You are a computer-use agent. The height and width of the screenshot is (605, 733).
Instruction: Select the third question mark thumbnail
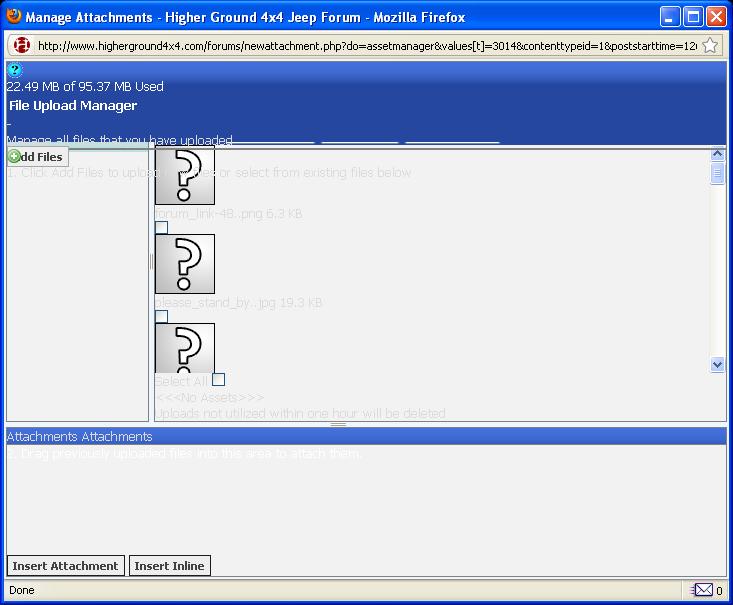185,348
